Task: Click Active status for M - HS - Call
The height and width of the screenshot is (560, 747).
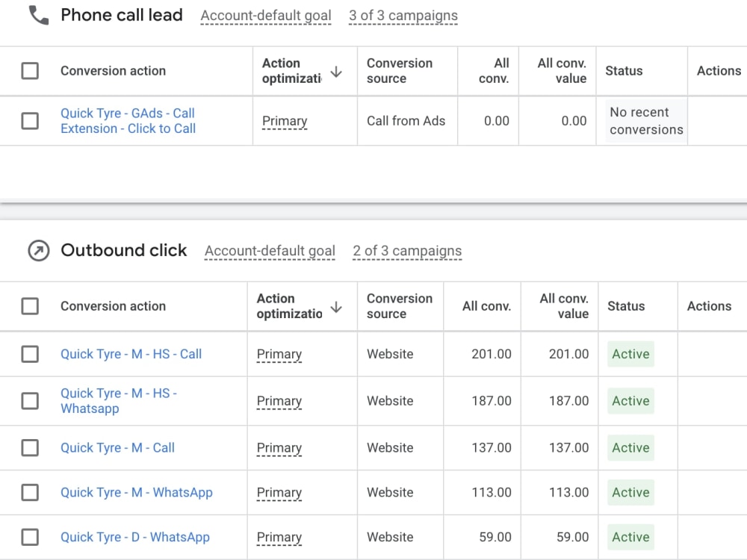Action: pos(630,354)
